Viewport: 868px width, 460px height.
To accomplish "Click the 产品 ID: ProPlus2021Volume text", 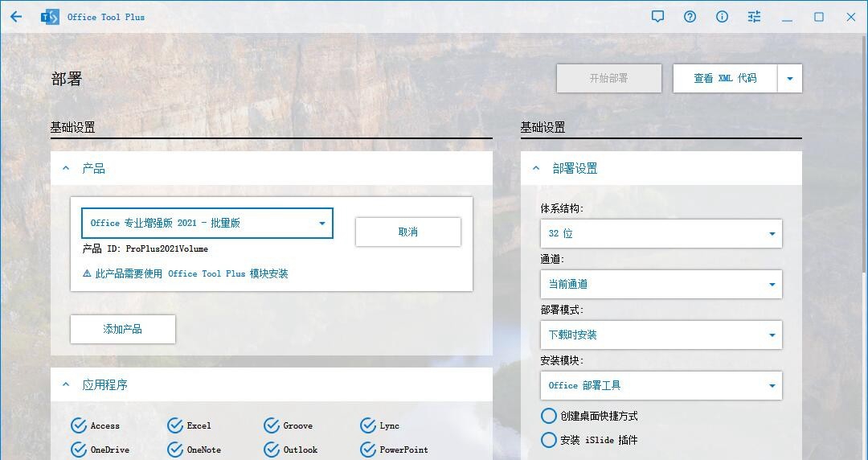I will pos(145,248).
